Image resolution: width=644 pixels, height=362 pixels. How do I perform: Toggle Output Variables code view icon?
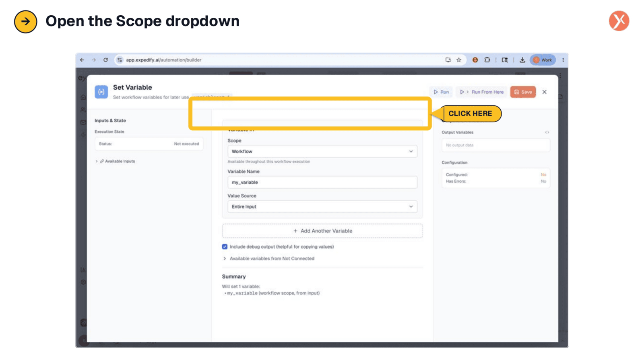pos(547,132)
